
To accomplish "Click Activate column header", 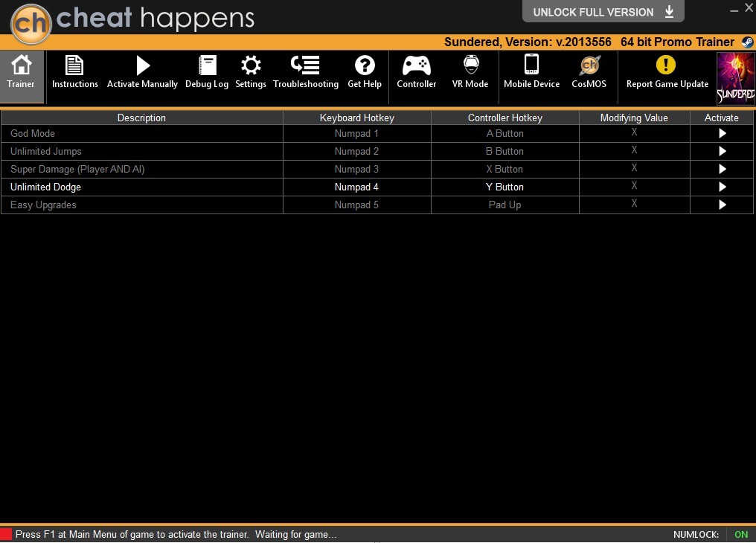I will coord(721,118).
